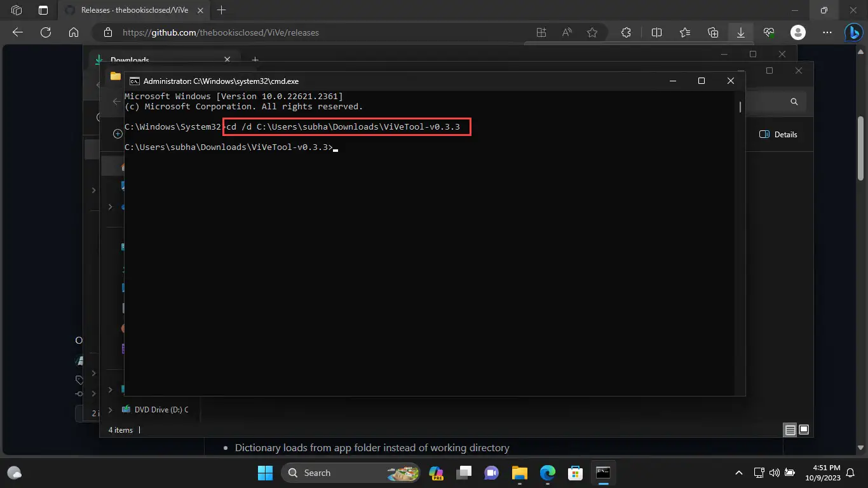Open Edge tab actions menu icon
The width and height of the screenshot is (868, 488).
point(43,10)
